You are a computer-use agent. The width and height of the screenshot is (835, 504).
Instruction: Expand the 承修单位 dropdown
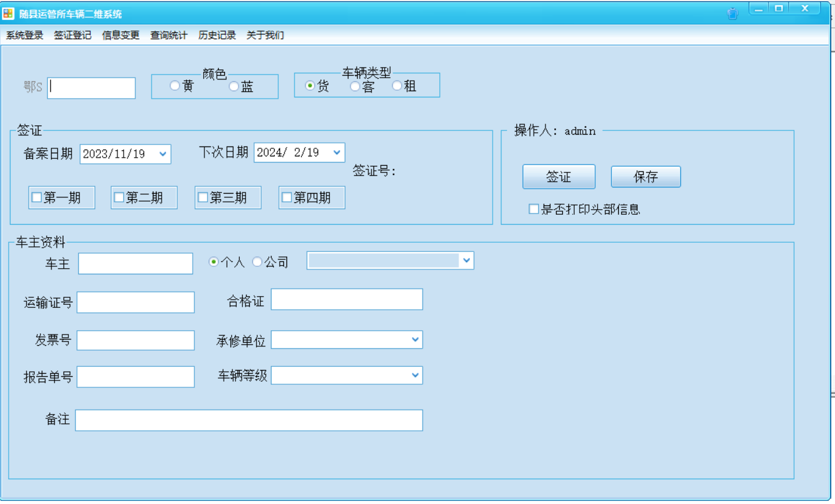coord(415,340)
